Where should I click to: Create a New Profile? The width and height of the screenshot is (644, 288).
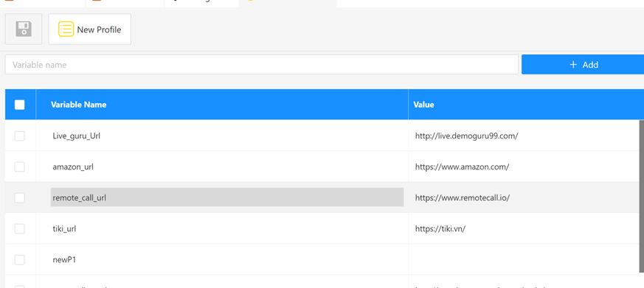89,29
